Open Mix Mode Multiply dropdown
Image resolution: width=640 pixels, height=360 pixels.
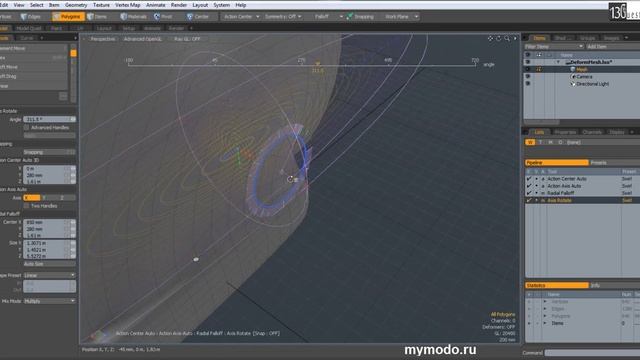click(49, 301)
